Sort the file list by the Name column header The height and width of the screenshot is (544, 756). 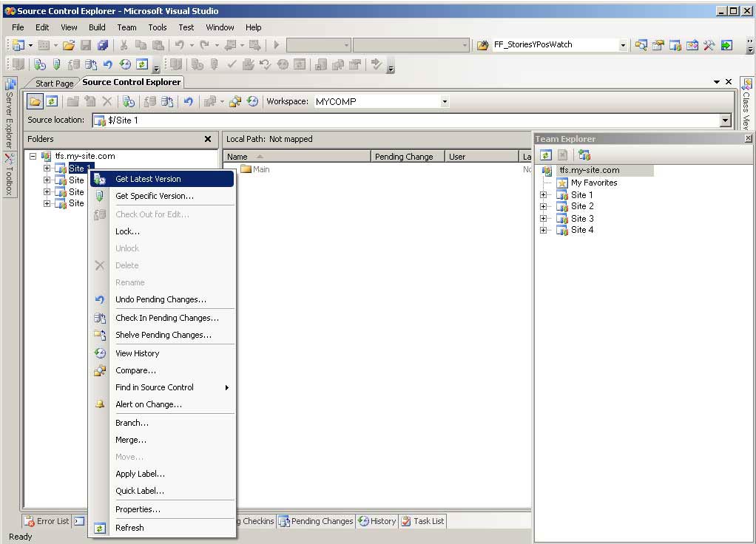click(x=297, y=157)
